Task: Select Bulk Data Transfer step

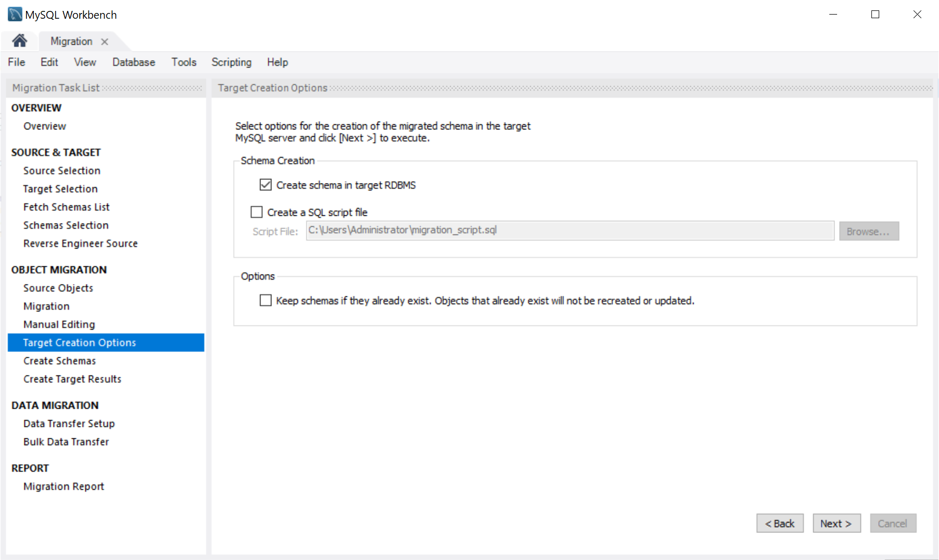Action: pyautogui.click(x=66, y=442)
